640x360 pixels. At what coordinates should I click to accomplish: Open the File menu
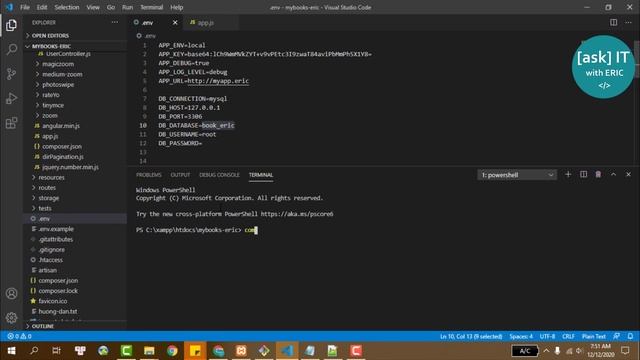(x=25, y=7)
